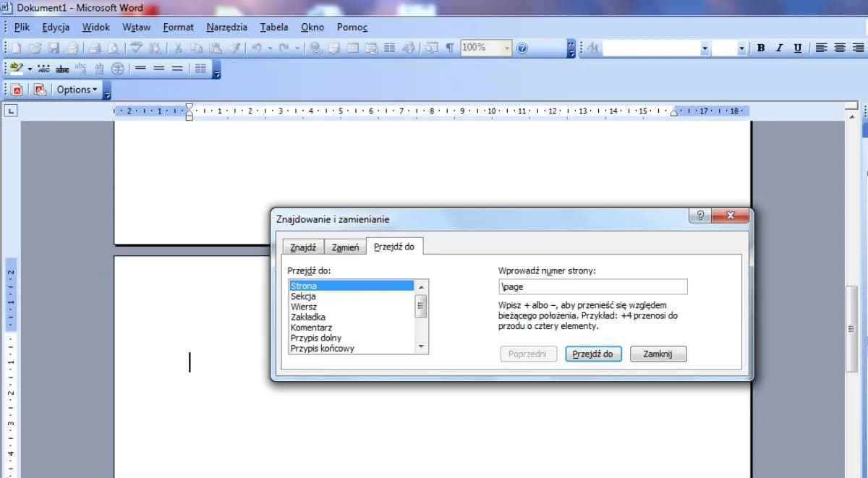Select Zakładka in the Przejdź do list
Screen dimensions: 868x478
click(308, 317)
